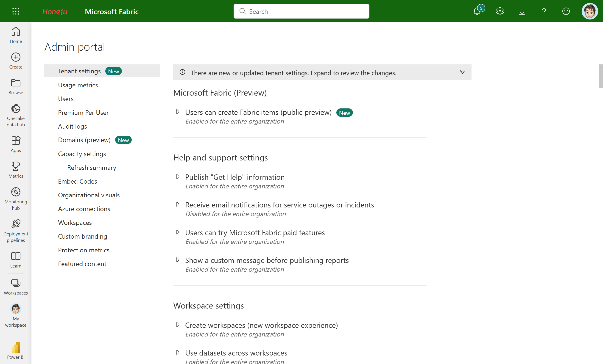This screenshot has width=603, height=364.
Task: Open Apps in the left navigation
Action: [x=16, y=144]
